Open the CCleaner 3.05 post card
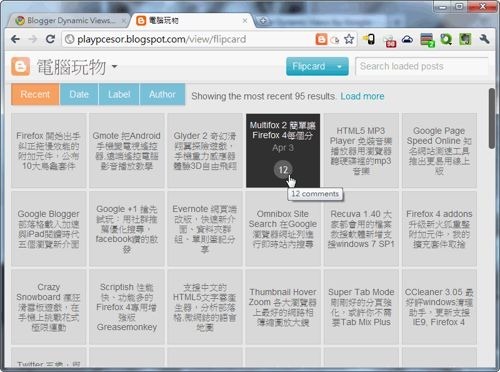 pyautogui.click(x=439, y=307)
